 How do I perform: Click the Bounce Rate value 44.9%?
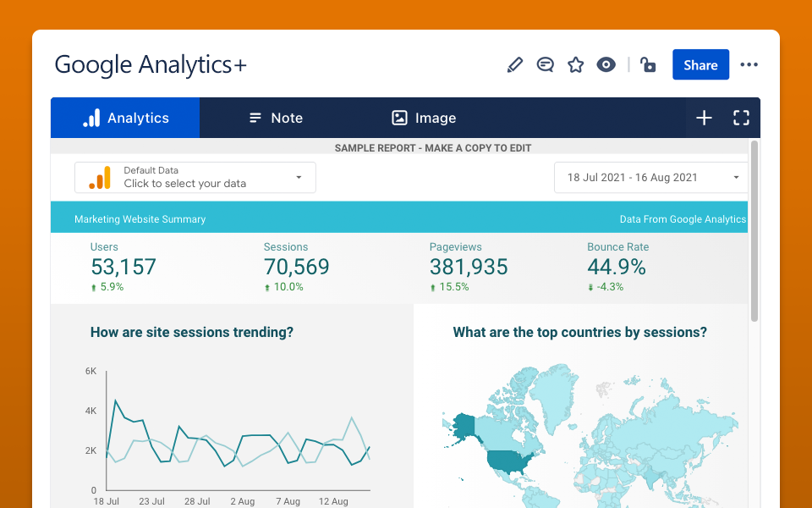(617, 267)
